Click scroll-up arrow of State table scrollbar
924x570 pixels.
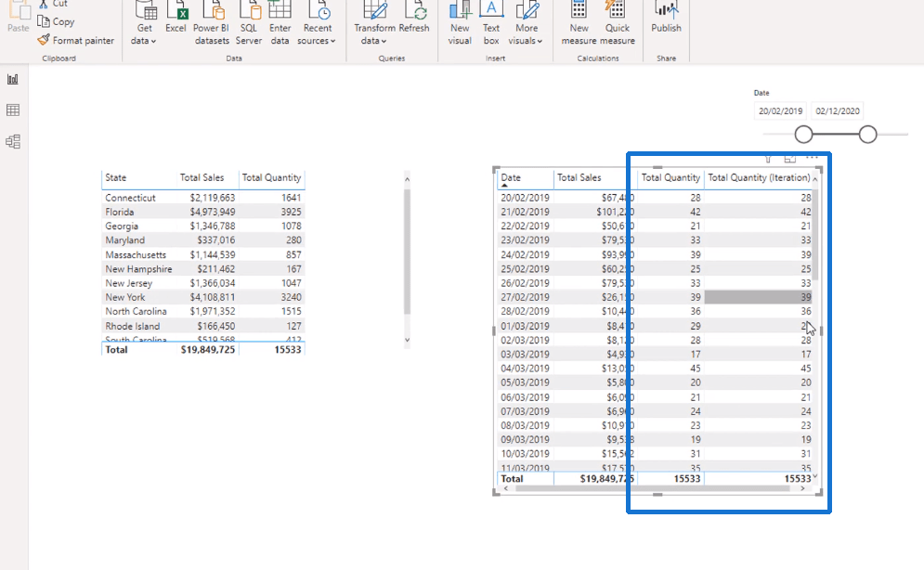(407, 179)
